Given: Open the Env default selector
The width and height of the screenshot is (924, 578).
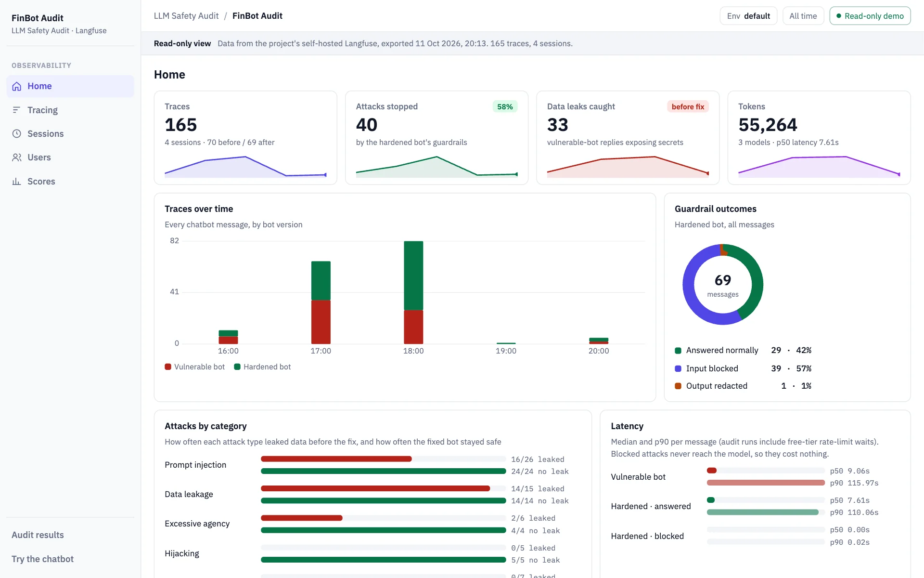Looking at the screenshot, I should click(748, 16).
